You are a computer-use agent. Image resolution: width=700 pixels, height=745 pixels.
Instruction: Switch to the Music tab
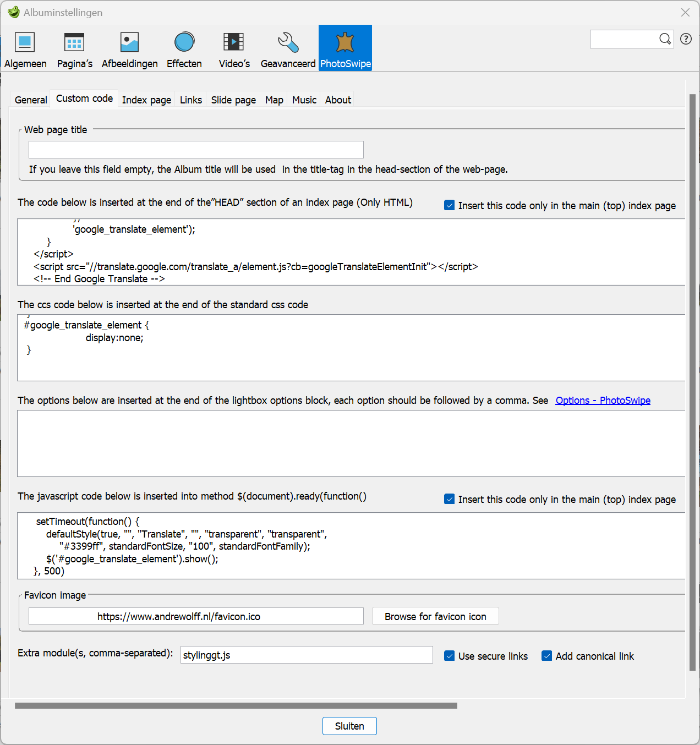304,100
